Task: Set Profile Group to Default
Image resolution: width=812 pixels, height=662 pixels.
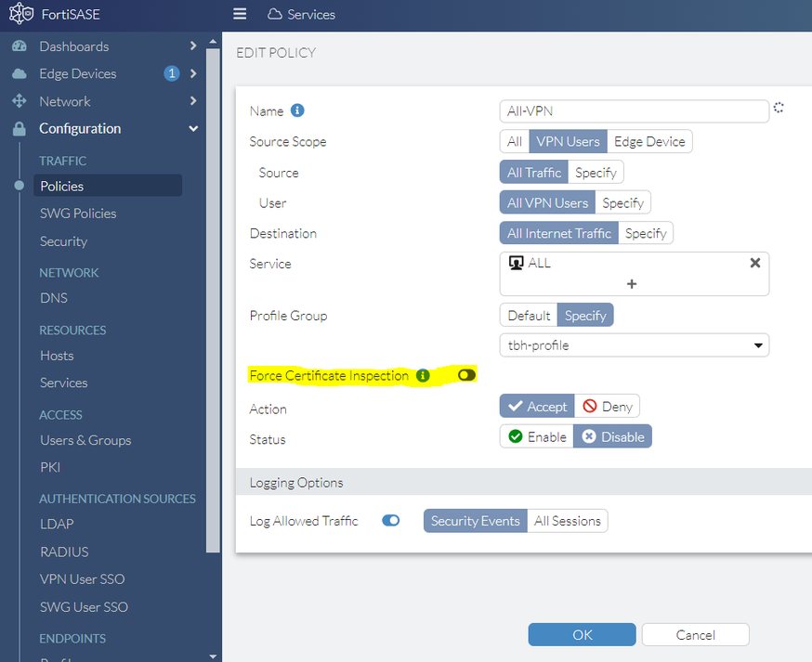Action: 529,315
